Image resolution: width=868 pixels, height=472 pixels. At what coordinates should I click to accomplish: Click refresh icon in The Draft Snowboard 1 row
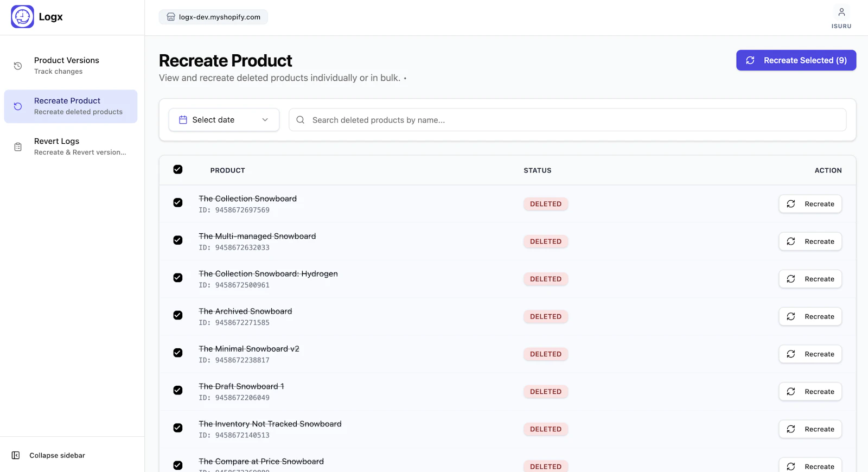[791, 391]
